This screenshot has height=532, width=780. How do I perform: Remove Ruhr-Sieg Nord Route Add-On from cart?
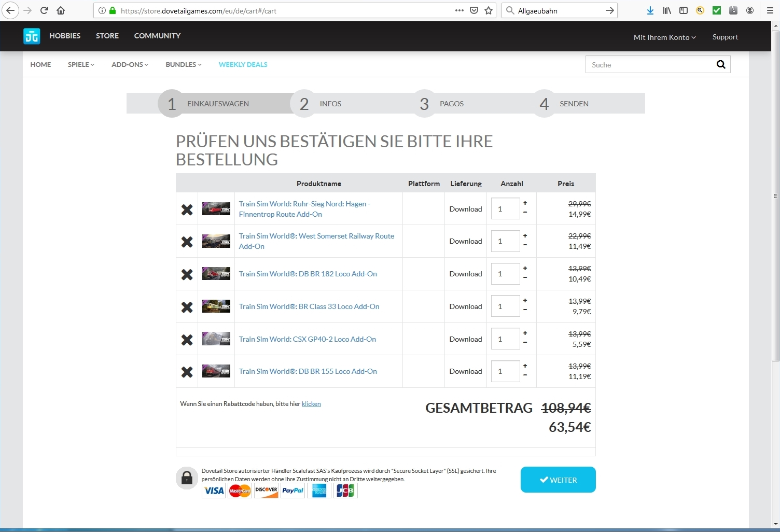pyautogui.click(x=187, y=209)
